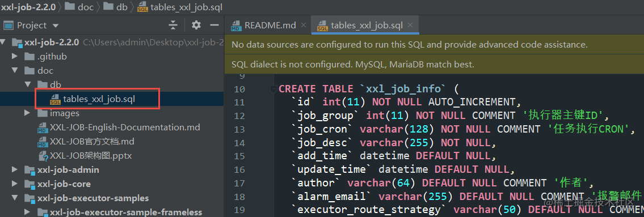Expand the images folder

tap(28, 113)
